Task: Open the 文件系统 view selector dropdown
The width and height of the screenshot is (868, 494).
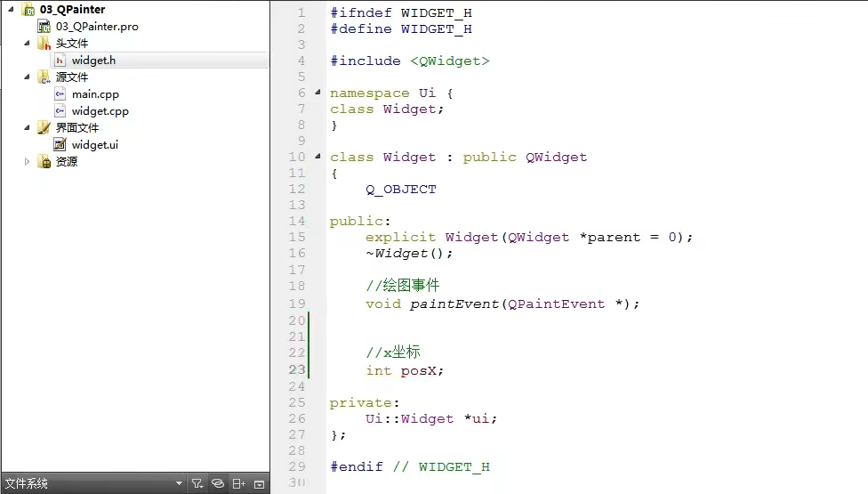Action: tap(93, 483)
